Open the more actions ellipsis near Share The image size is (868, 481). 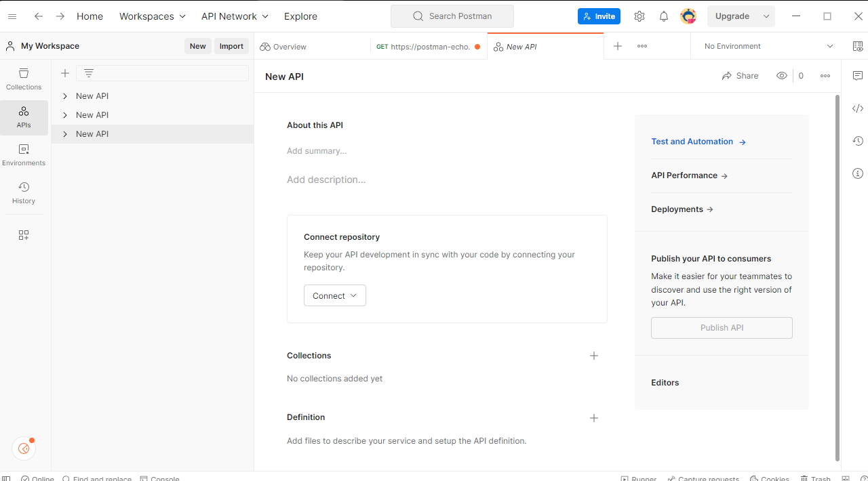[x=825, y=76]
